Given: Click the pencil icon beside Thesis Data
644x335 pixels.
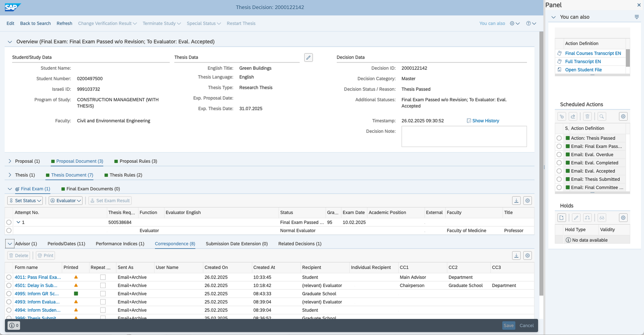Looking at the screenshot, I should [x=308, y=58].
